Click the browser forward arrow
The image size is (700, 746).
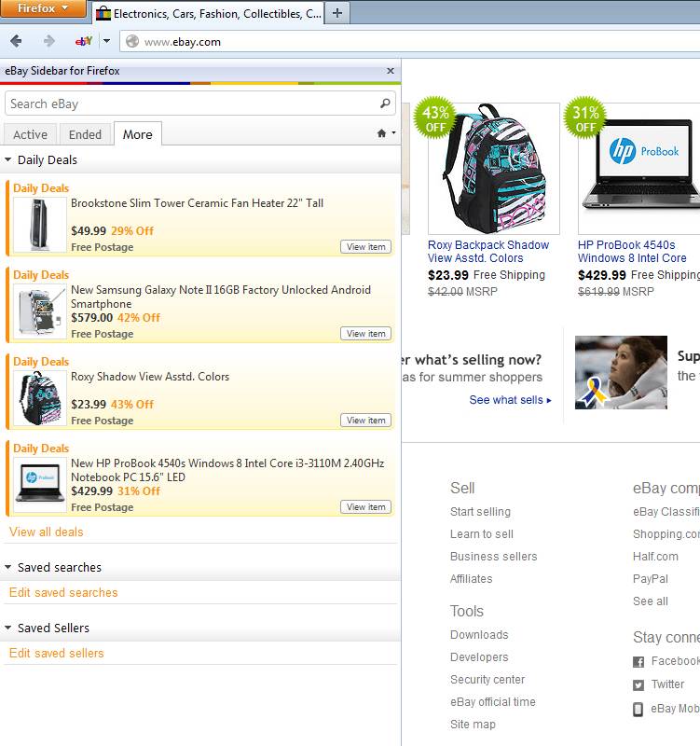coord(48,41)
